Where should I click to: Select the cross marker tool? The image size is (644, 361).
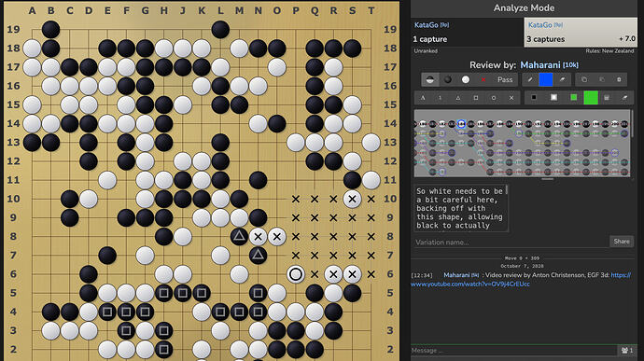(x=511, y=98)
